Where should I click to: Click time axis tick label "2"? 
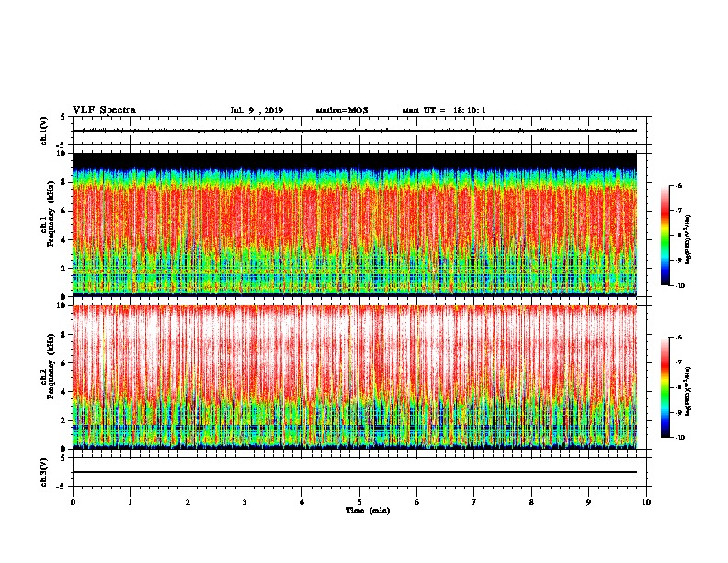pyautogui.click(x=188, y=502)
